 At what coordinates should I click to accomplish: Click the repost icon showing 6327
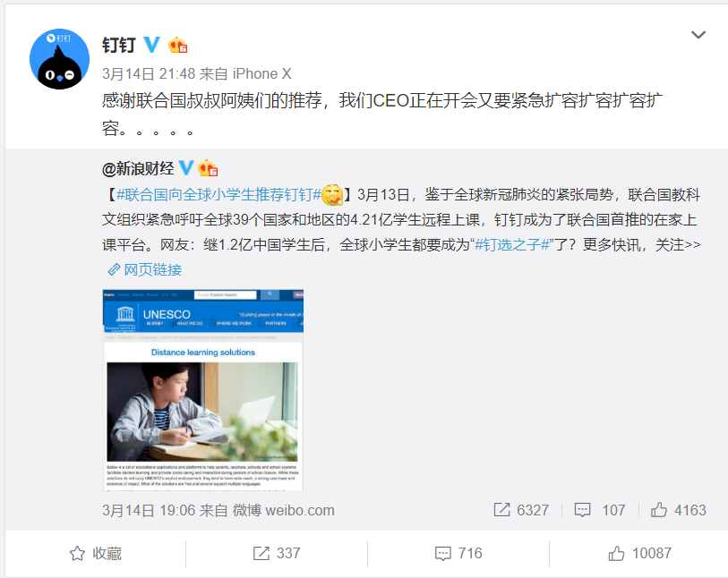tap(521, 510)
